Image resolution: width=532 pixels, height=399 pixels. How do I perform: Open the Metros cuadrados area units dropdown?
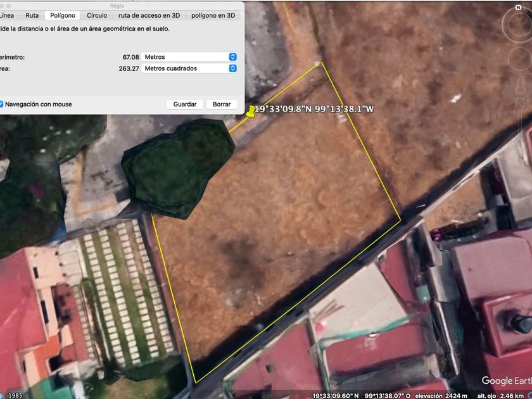(190, 68)
